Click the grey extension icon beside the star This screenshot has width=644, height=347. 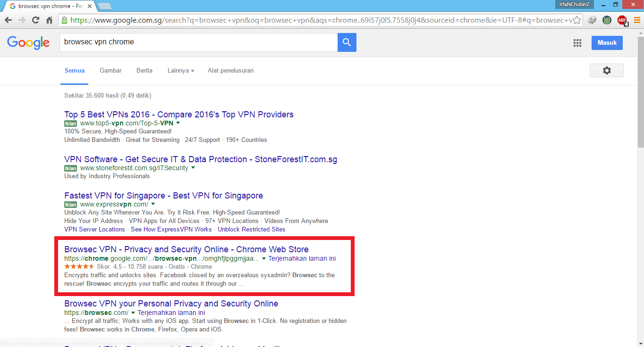592,20
